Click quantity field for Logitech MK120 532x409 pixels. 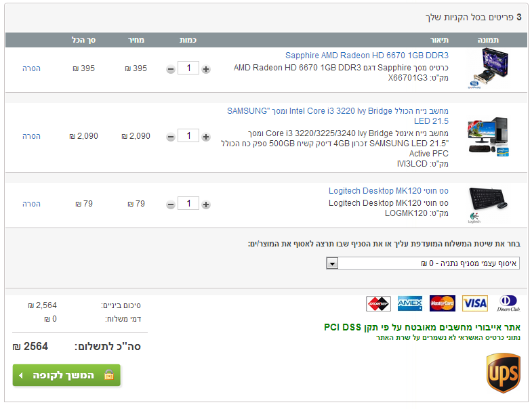pos(188,204)
